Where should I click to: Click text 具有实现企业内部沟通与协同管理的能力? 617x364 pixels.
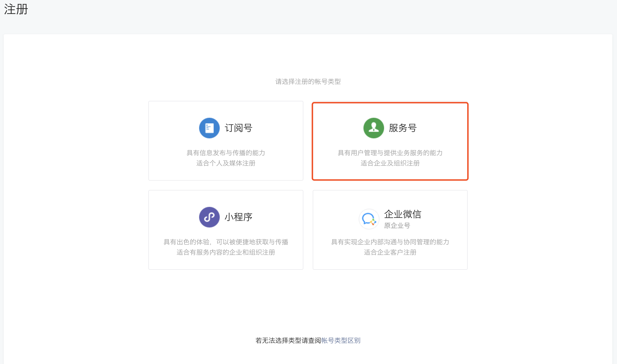[390, 242]
